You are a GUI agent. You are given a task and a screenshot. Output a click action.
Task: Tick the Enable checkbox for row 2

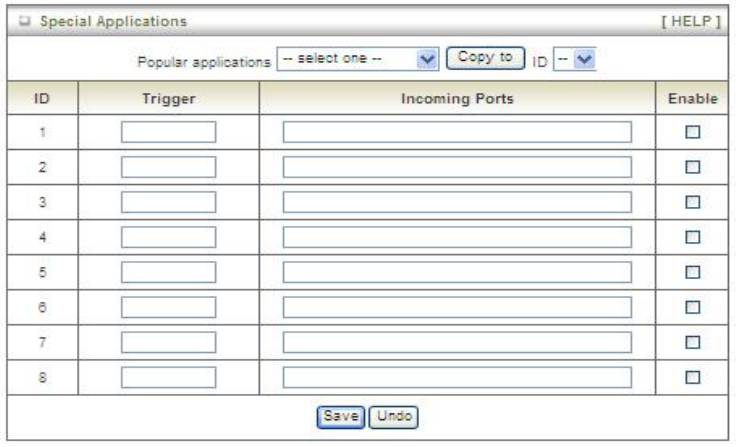[692, 167]
